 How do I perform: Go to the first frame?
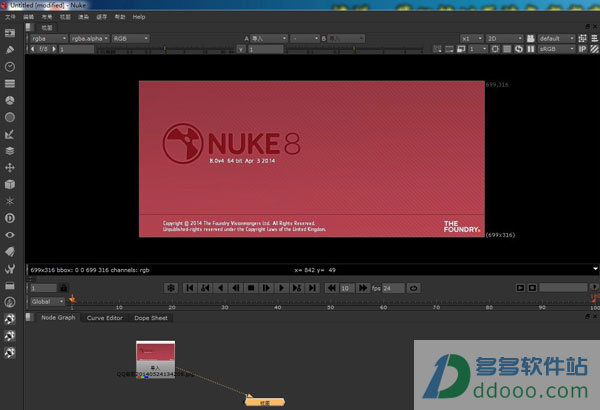pyautogui.click(x=190, y=288)
